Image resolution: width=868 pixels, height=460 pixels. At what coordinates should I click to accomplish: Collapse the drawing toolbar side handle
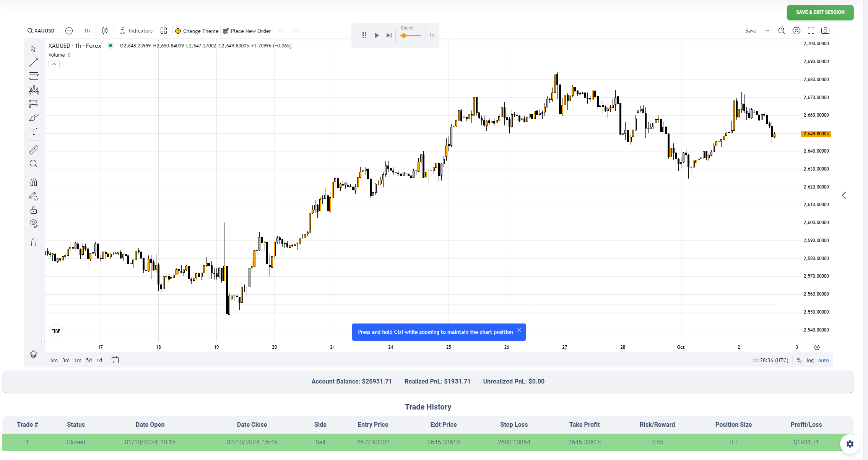point(43,341)
